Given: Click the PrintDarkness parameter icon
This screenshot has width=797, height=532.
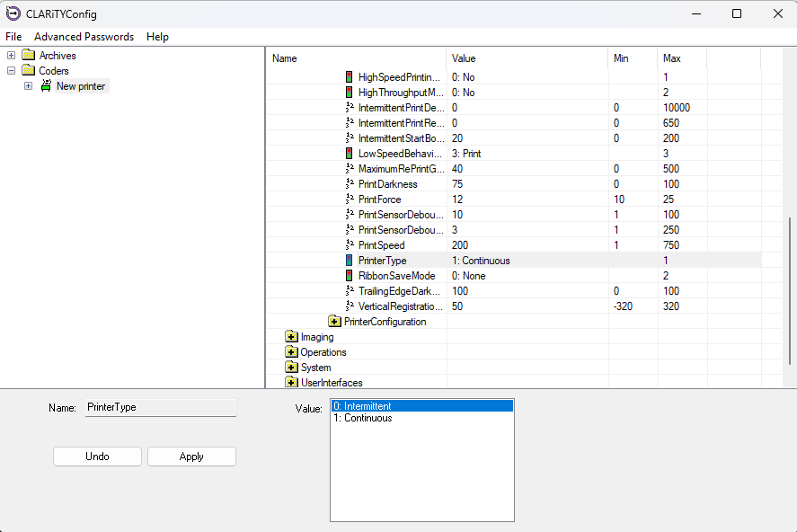Looking at the screenshot, I should point(350,184).
